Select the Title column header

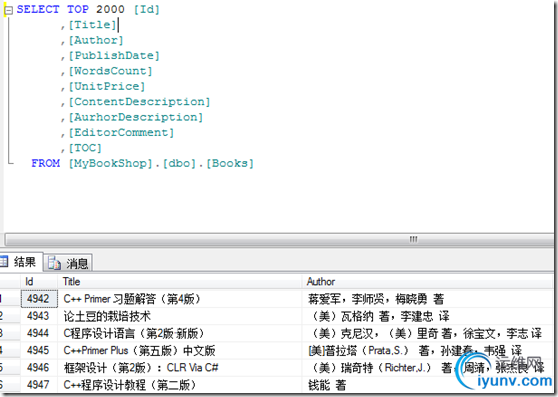pos(179,282)
